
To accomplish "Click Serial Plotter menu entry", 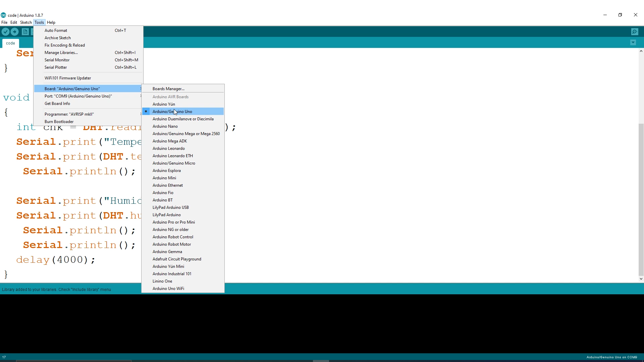I will tap(56, 67).
